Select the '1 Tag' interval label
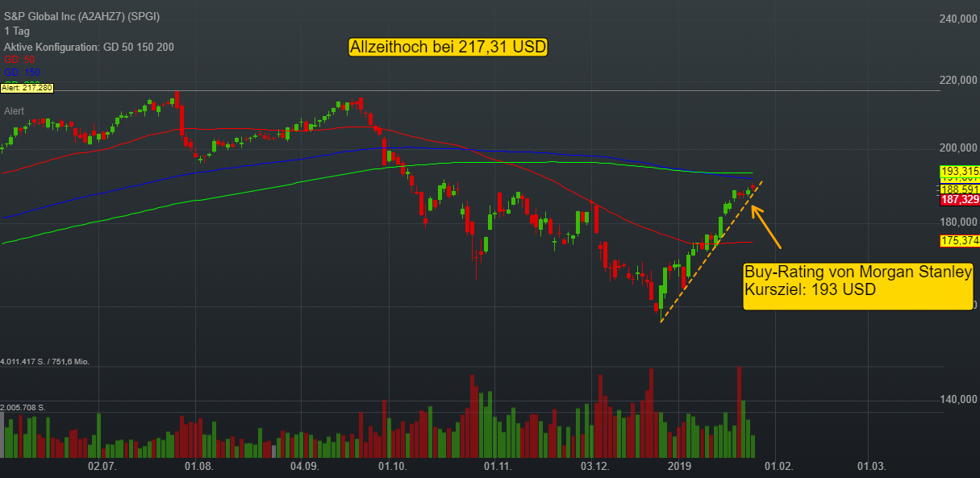Viewport: 980px width, 478px height. coord(16,31)
